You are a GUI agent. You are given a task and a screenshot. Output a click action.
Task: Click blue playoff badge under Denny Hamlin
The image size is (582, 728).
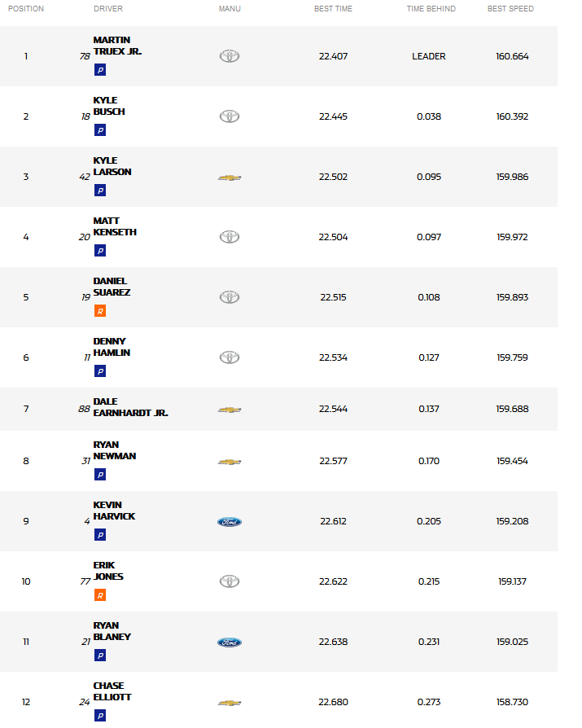tap(100, 371)
